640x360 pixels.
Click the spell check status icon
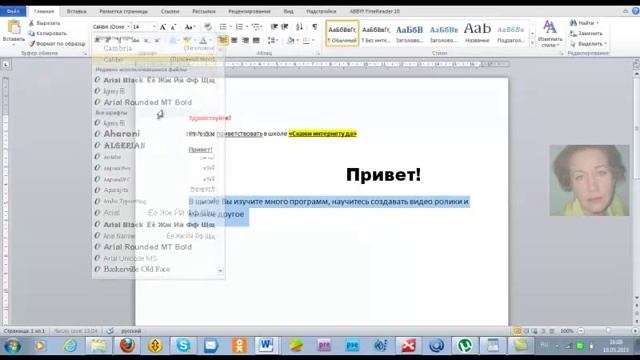pyautogui.click(x=110, y=331)
